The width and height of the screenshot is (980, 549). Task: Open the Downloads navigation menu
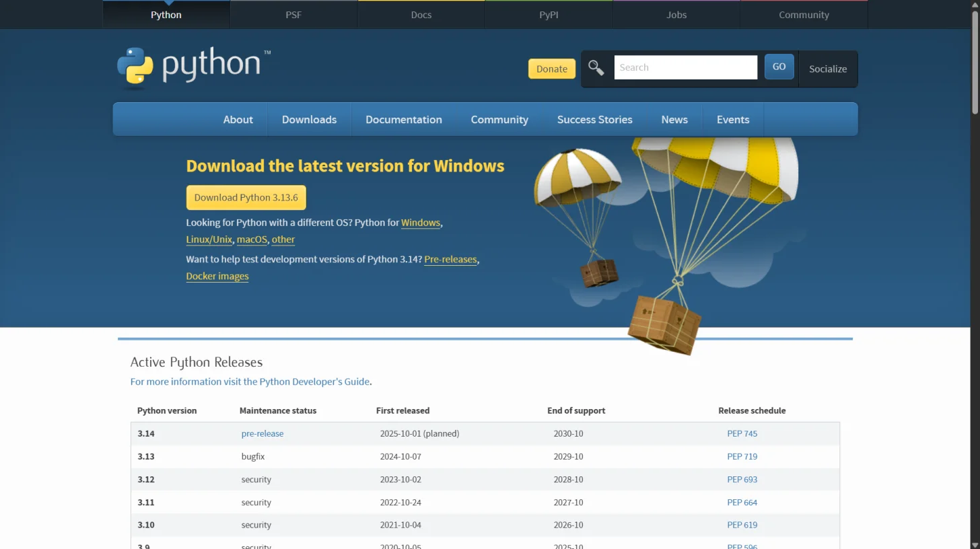[x=309, y=119]
